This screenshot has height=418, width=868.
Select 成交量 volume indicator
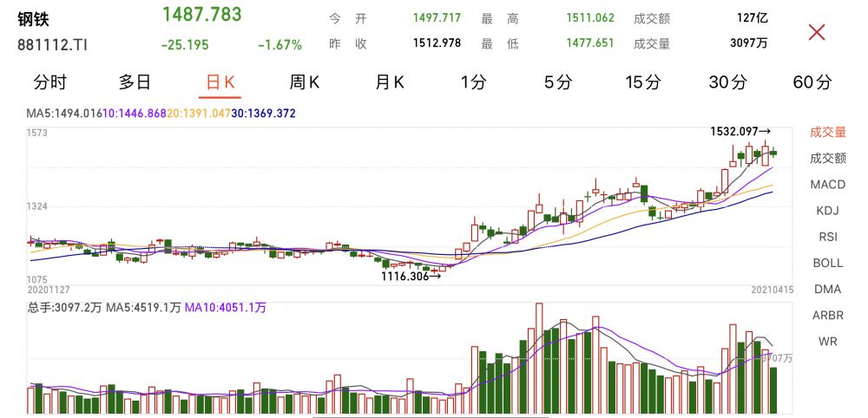pos(827,133)
